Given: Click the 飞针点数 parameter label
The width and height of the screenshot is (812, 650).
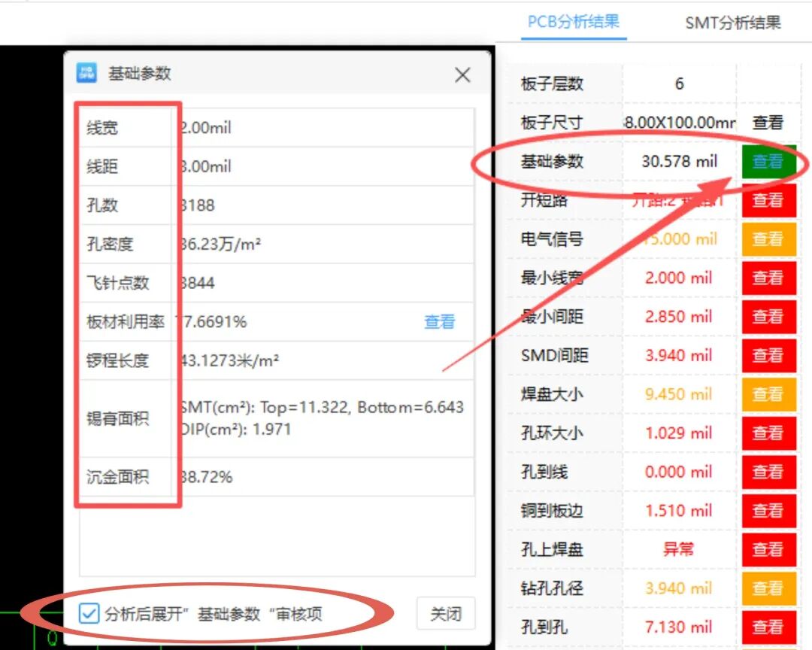Looking at the screenshot, I should (x=117, y=283).
